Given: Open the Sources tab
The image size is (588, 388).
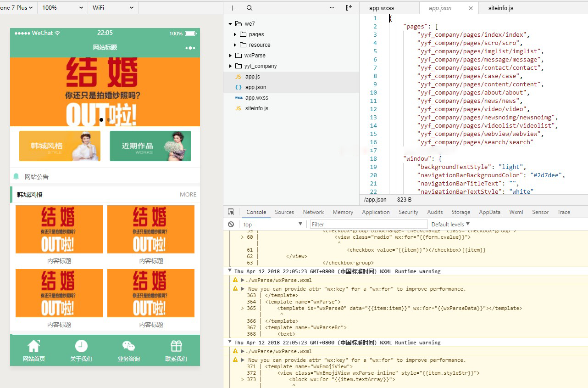Looking at the screenshot, I should pyautogui.click(x=284, y=212).
